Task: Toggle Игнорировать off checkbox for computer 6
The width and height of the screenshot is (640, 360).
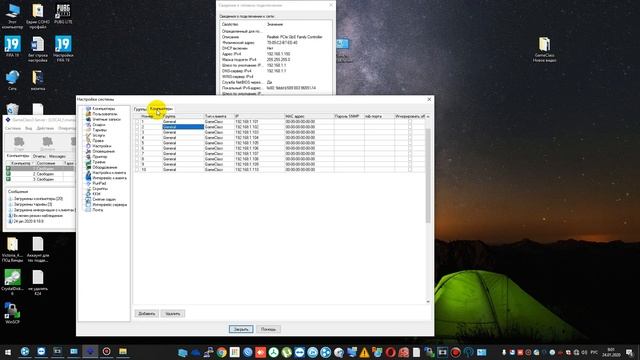Action: point(410,148)
